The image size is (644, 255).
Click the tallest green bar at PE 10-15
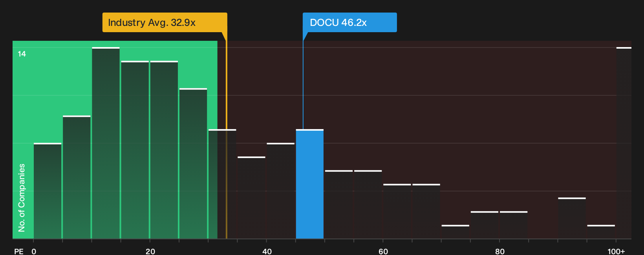[x=106, y=143]
